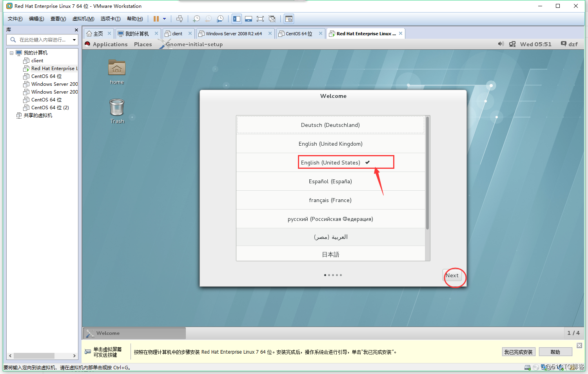Select client VM in library tree
Viewport: 588px width, 374px height.
(37, 61)
